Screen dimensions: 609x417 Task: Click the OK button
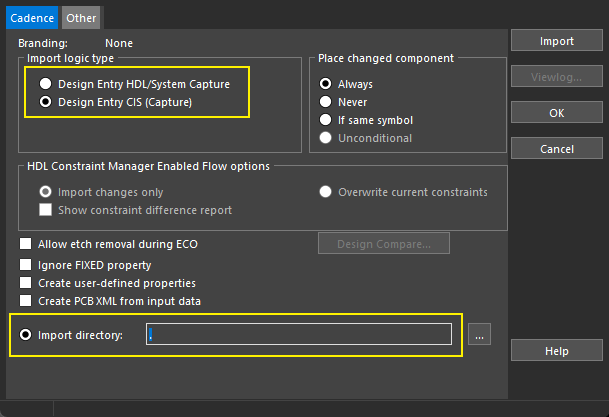(557, 113)
